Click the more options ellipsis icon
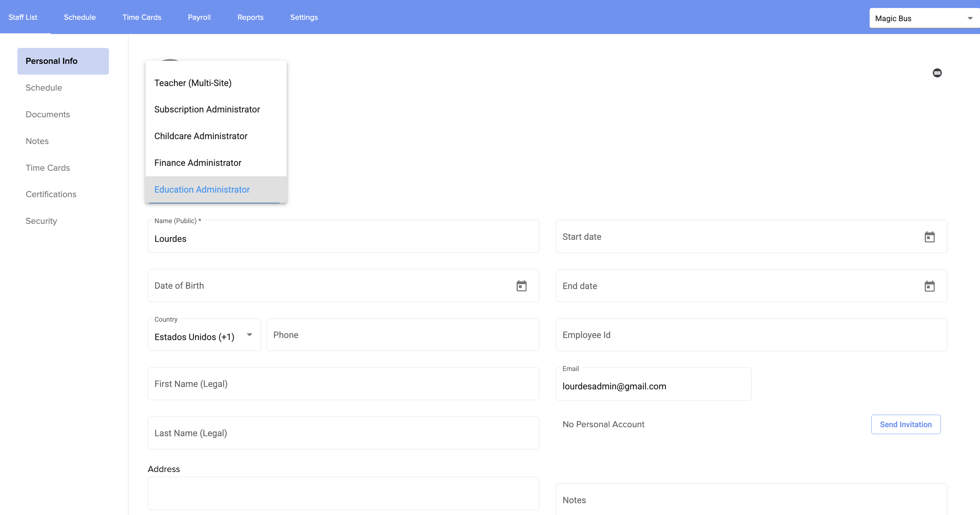Screen dimensions: 980x515 [937, 73]
